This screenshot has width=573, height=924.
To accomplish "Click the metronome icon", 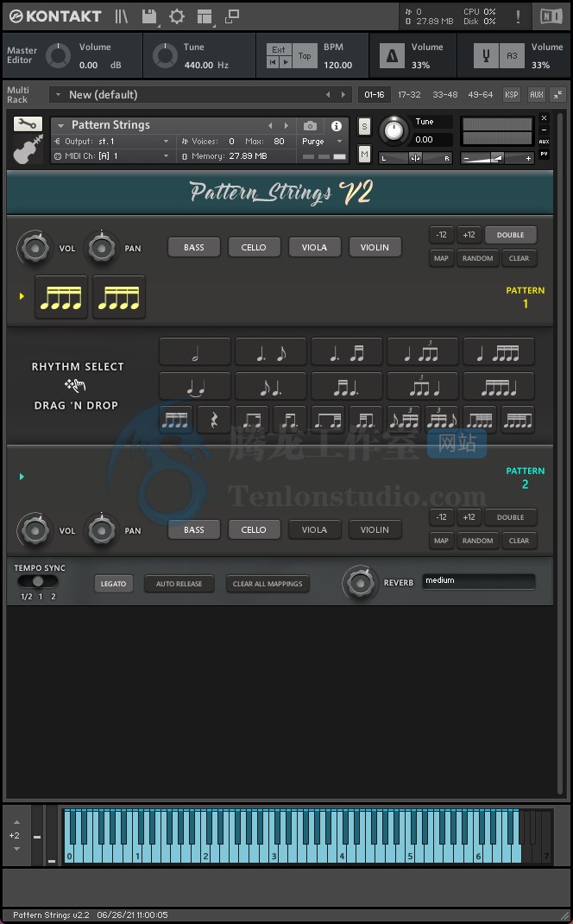I will tap(392, 56).
